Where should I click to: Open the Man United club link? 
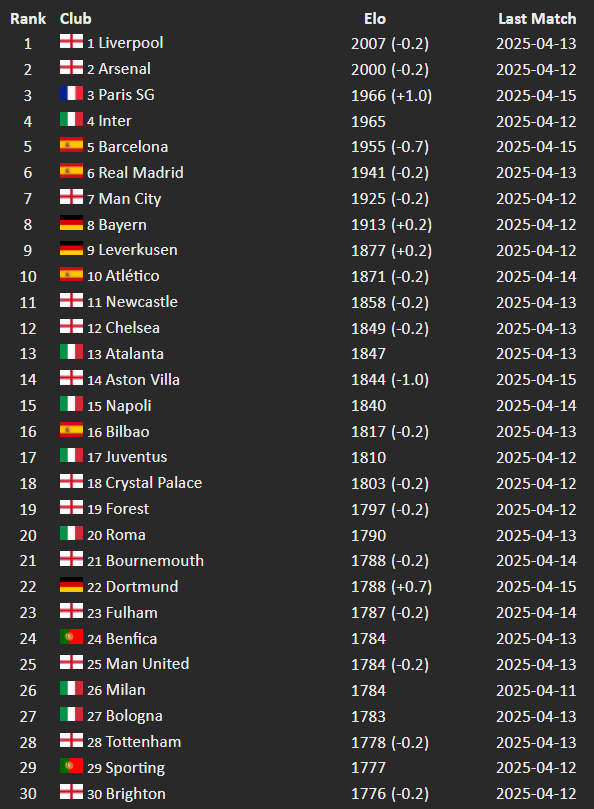(148, 664)
